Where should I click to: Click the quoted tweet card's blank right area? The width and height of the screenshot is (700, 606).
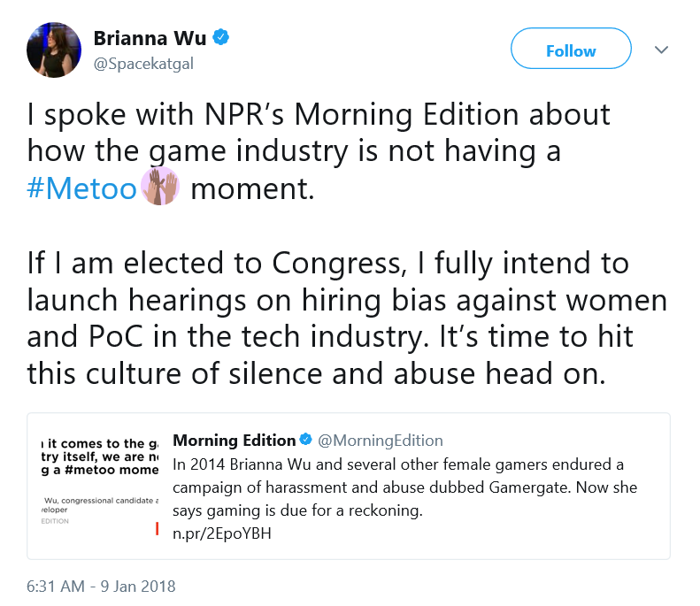coord(558,533)
